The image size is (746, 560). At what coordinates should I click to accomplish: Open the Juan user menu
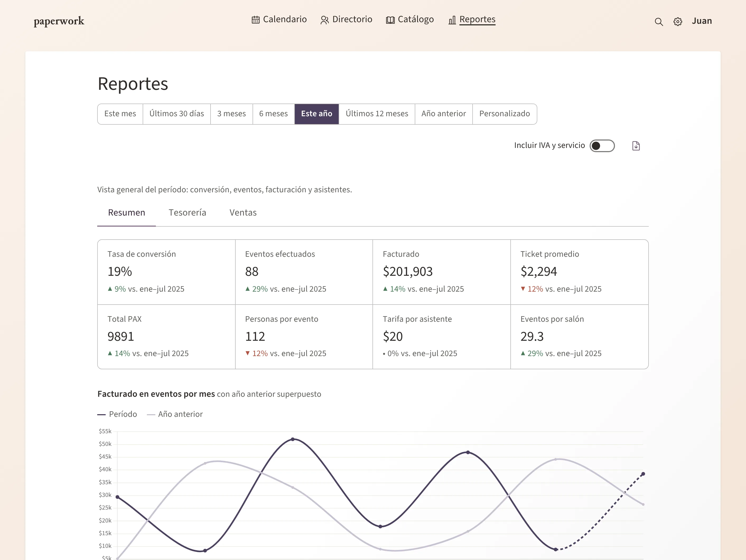(702, 21)
